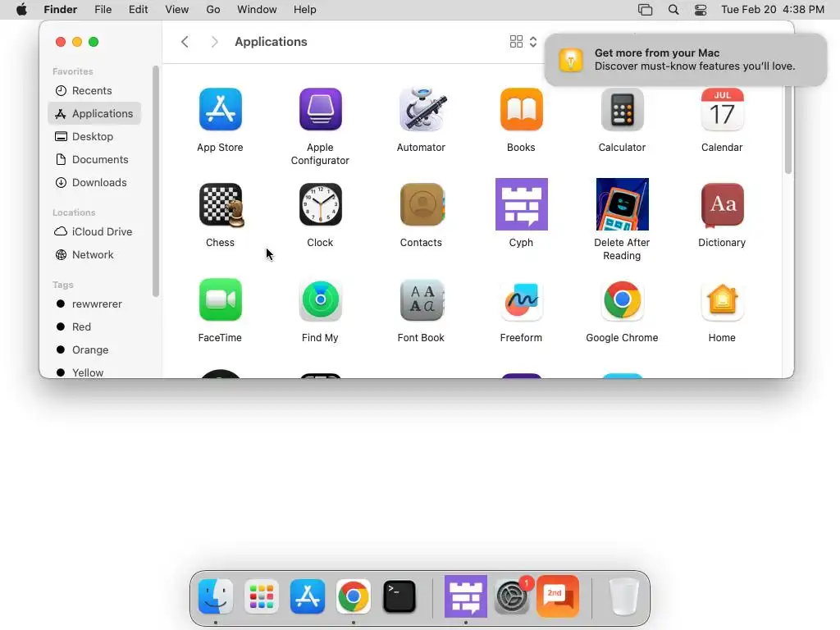Select the Contacts app icon
840x630 pixels.
click(x=422, y=204)
